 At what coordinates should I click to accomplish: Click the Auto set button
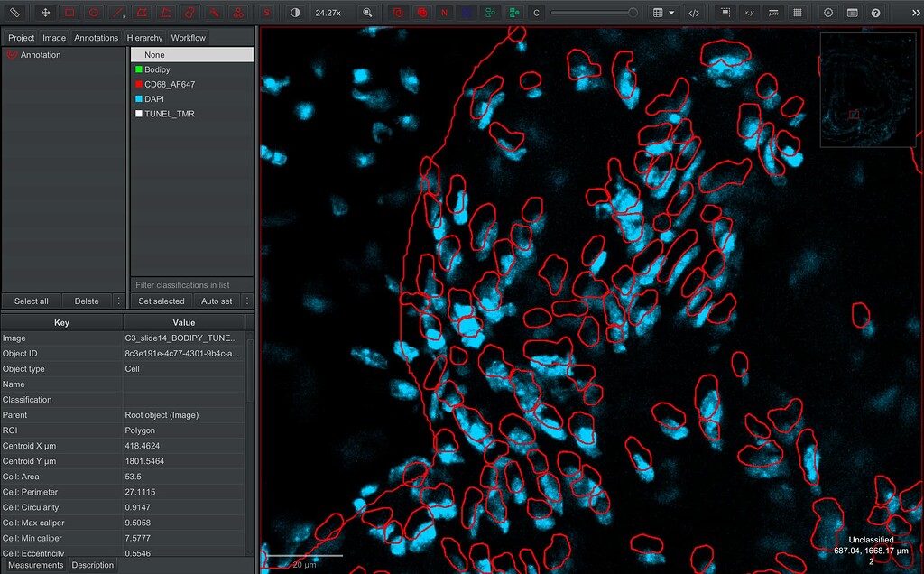(215, 301)
